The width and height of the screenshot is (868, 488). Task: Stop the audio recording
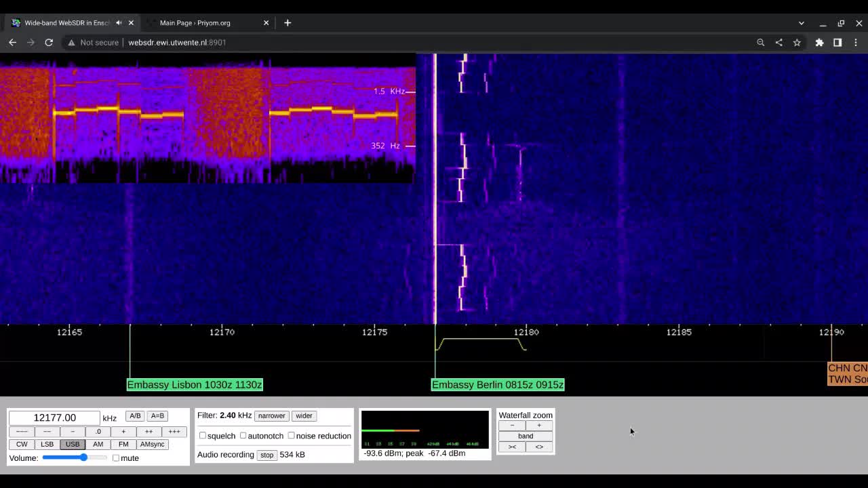click(267, 455)
